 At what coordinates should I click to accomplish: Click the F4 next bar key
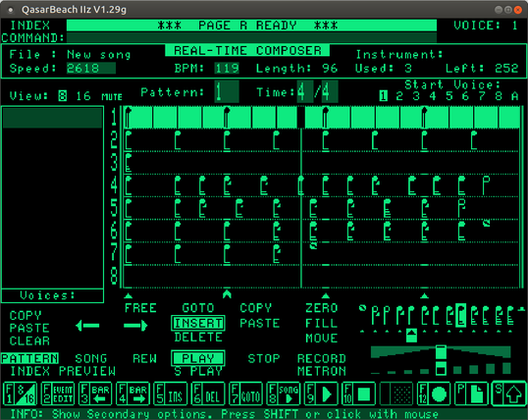[x=132, y=394]
